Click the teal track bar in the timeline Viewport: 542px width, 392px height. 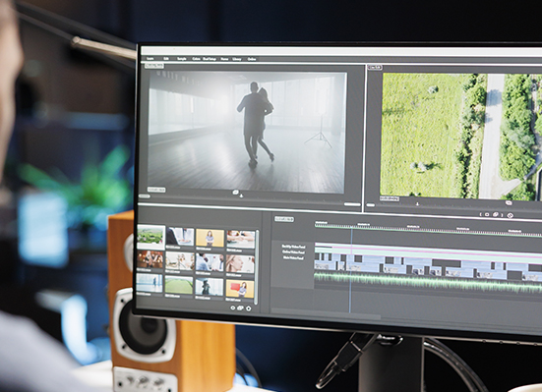coord(428,254)
